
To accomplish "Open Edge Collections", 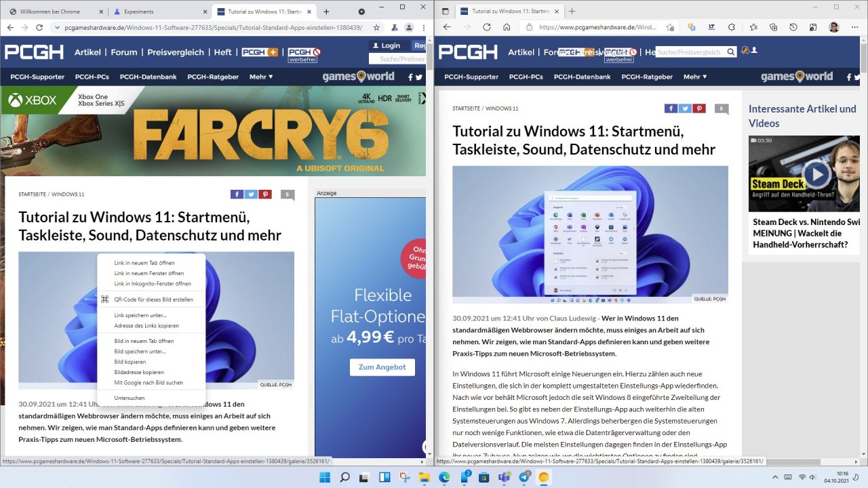I will click(x=774, y=27).
